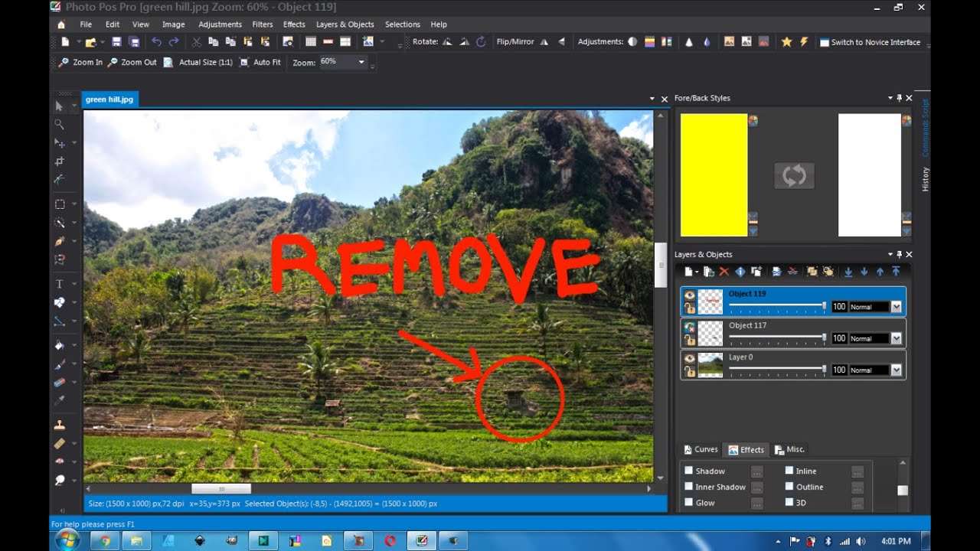The height and width of the screenshot is (551, 980).
Task: Switch to Novice Interface
Action: [870, 42]
